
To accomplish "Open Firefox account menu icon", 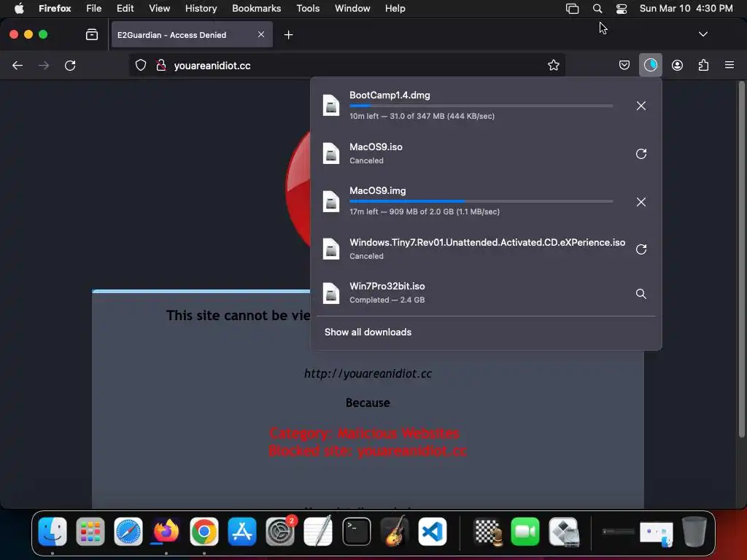I will pos(677,65).
